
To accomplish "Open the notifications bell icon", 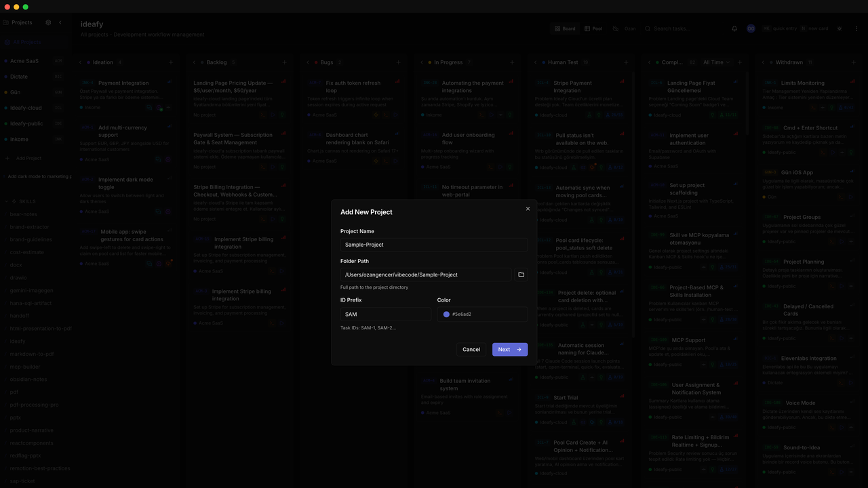I will [x=734, y=29].
